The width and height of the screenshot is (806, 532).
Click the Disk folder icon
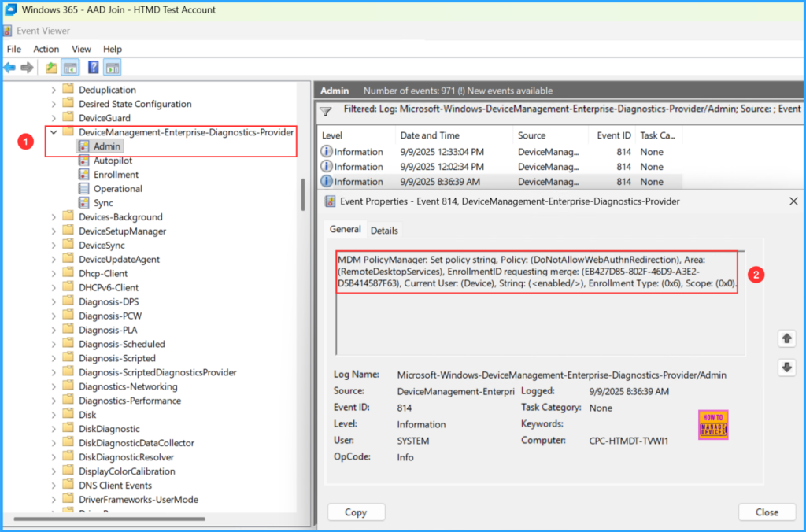[68, 414]
